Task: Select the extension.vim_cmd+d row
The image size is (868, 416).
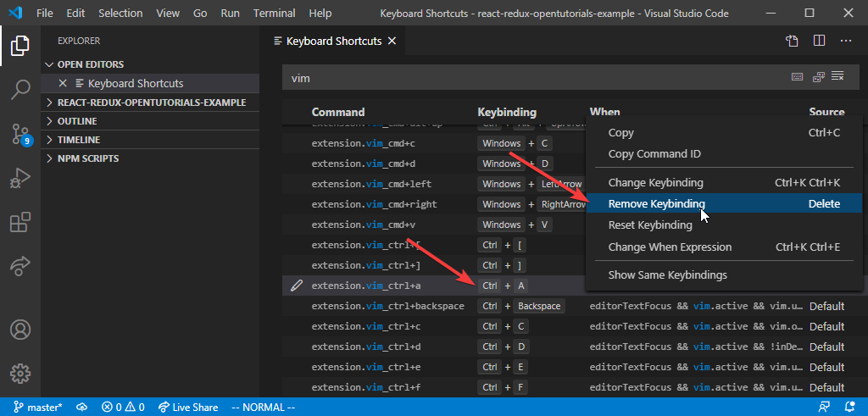Action: [435, 164]
